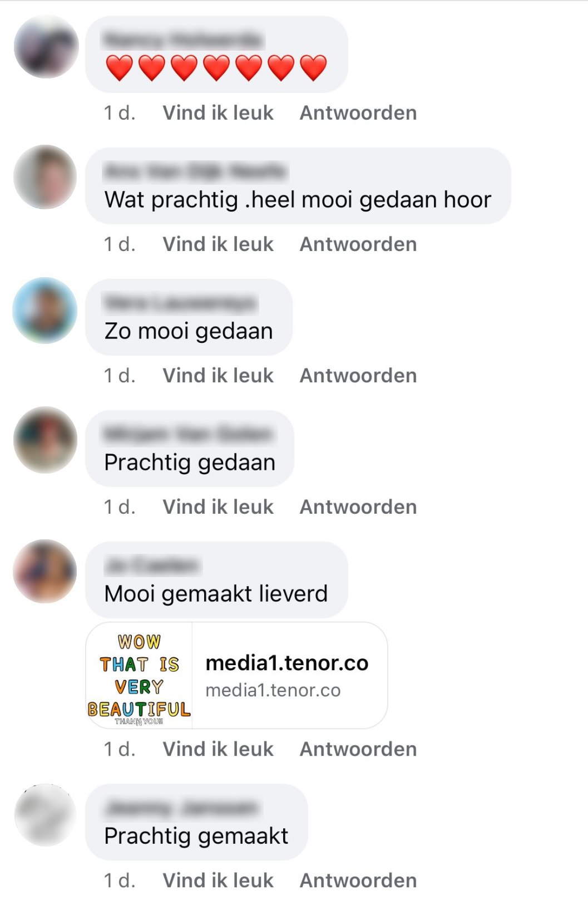Reply to the 'Prachtig gemaakt' comment
The width and height of the screenshot is (588, 905).
coord(358,881)
